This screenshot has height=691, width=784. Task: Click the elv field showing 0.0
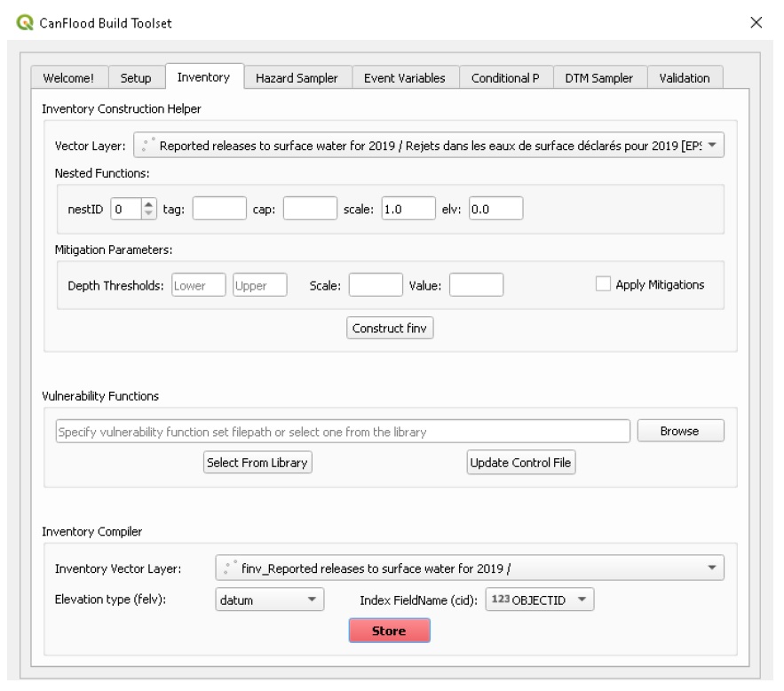[496, 209]
